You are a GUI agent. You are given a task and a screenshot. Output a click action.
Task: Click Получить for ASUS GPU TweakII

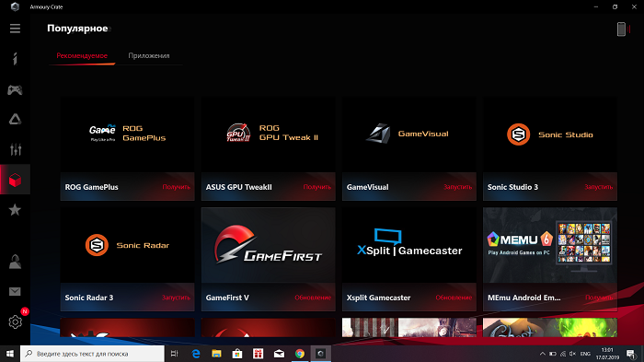(x=317, y=187)
